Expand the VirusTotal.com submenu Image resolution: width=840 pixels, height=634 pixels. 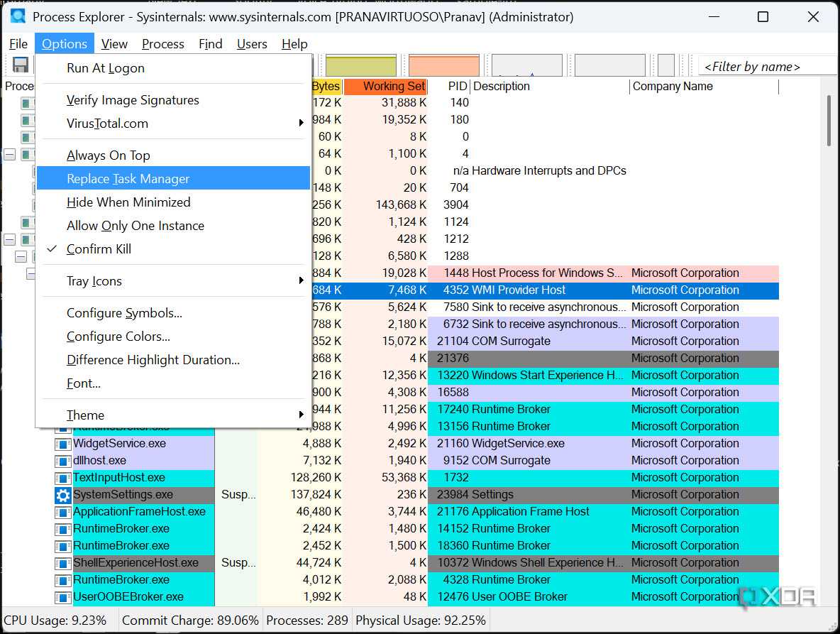coord(173,124)
